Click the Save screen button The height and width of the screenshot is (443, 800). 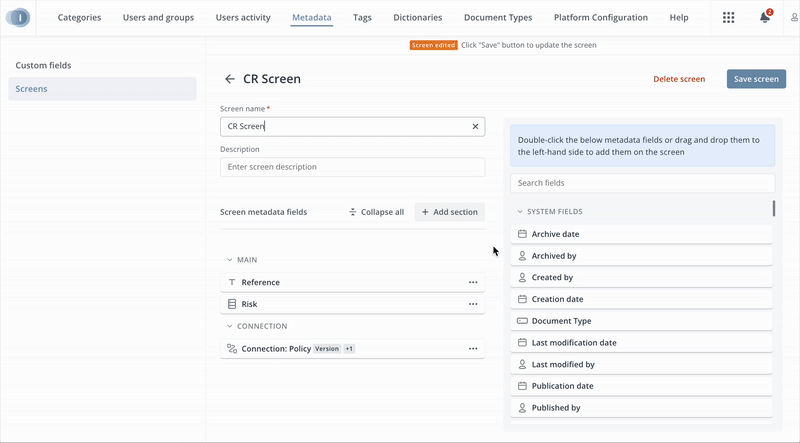(756, 79)
